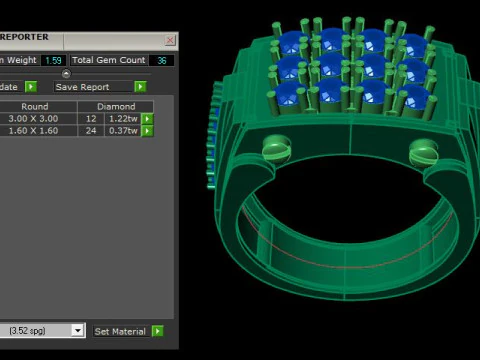Click the left screw head on ring model

(x=276, y=149)
